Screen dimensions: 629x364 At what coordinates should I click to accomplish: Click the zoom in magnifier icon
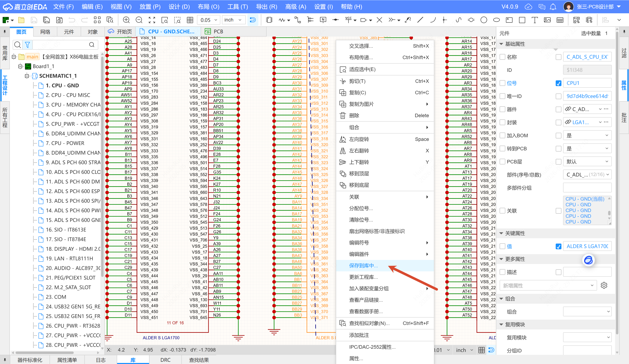pyautogui.click(x=126, y=20)
